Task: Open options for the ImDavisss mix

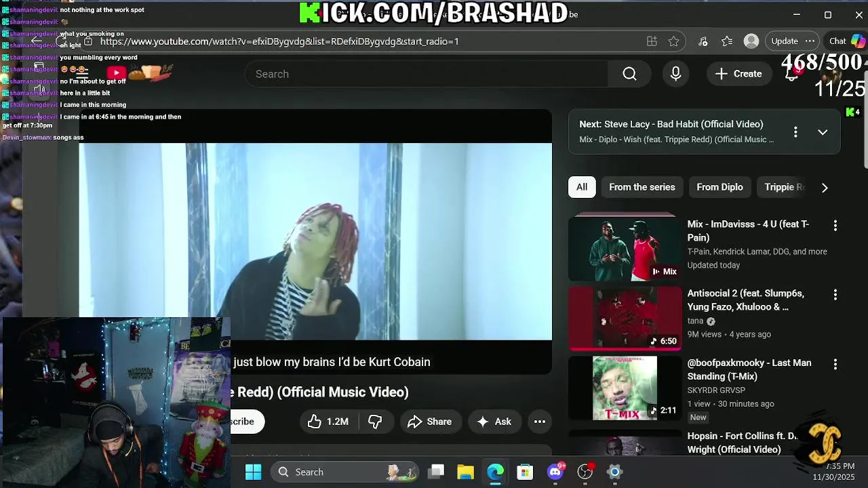Action: (835, 225)
